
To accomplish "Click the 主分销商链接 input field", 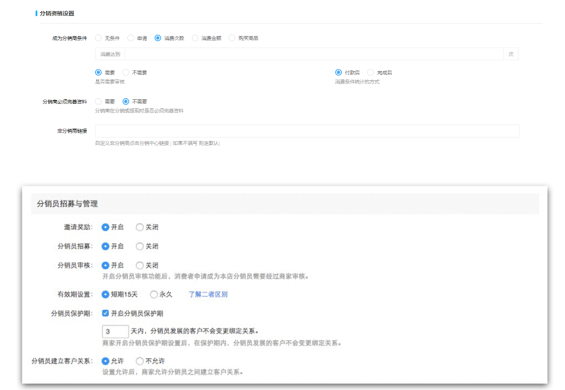I will pos(307,131).
